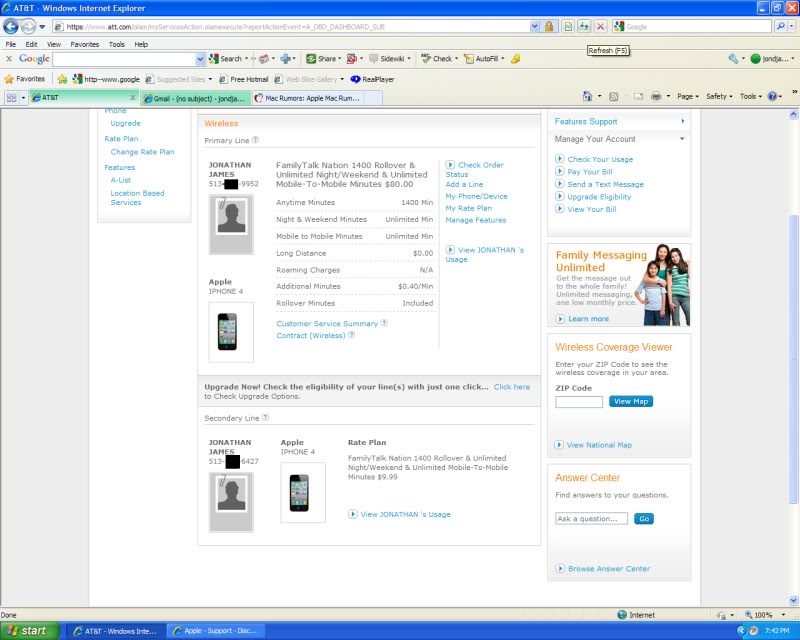Screen dimensions: 800x640
Task: Click the primary line profile photo placeholder
Action: pos(231,225)
